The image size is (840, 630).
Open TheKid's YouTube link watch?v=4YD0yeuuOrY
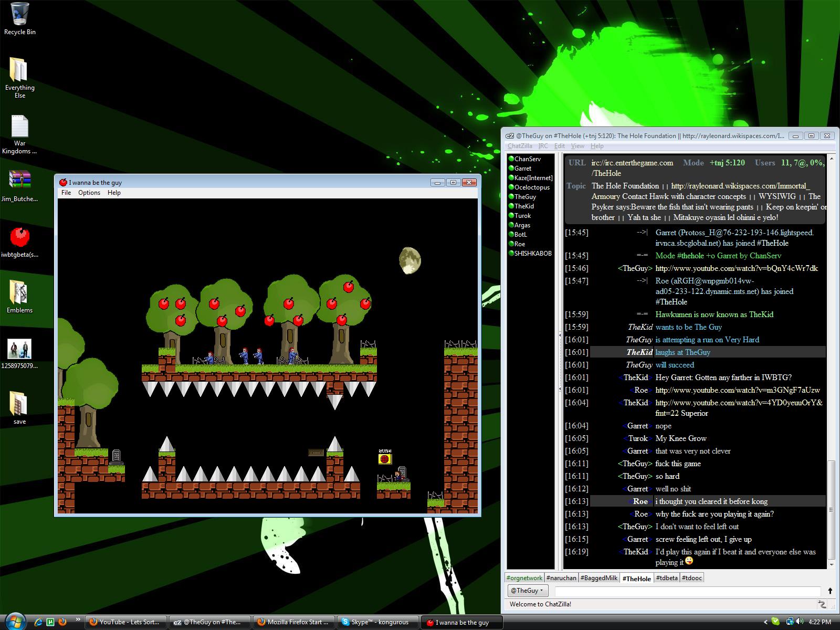[x=739, y=403]
